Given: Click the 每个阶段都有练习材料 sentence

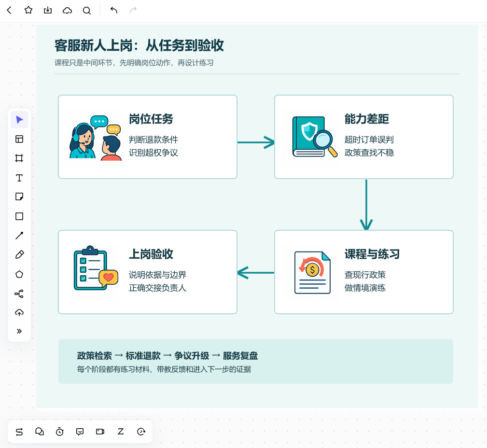Looking at the screenshot, I should (x=164, y=369).
